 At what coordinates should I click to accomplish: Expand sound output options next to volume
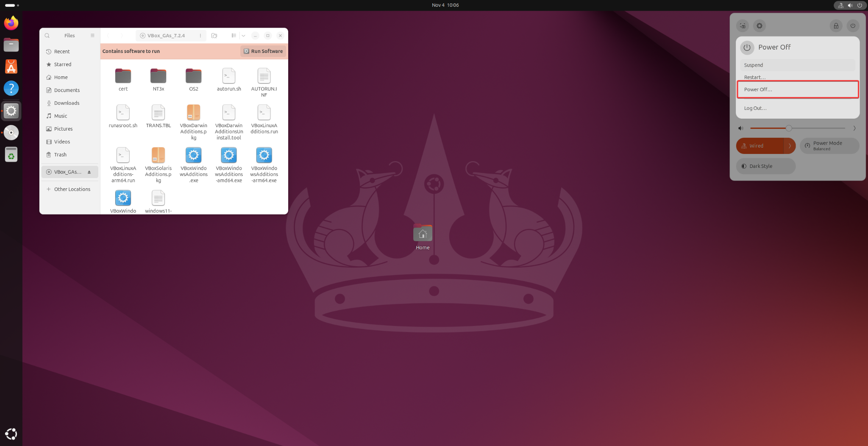[854, 128]
